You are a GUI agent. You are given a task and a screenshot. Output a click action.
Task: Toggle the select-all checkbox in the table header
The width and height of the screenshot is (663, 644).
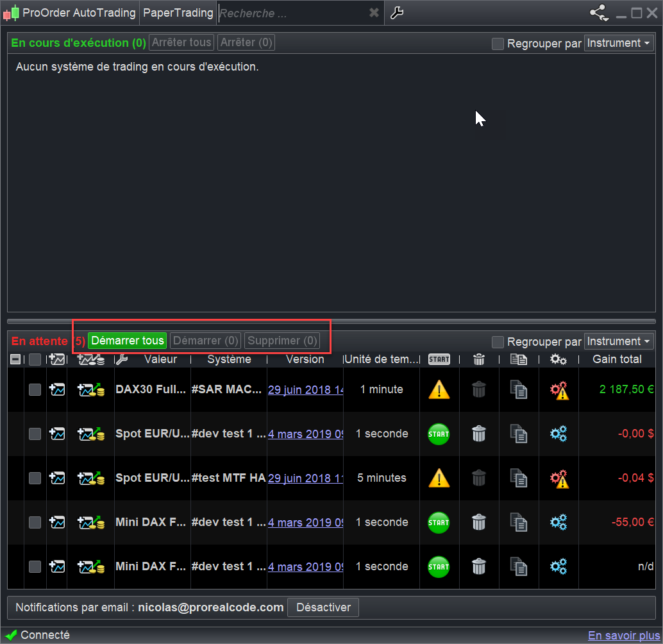click(x=35, y=359)
